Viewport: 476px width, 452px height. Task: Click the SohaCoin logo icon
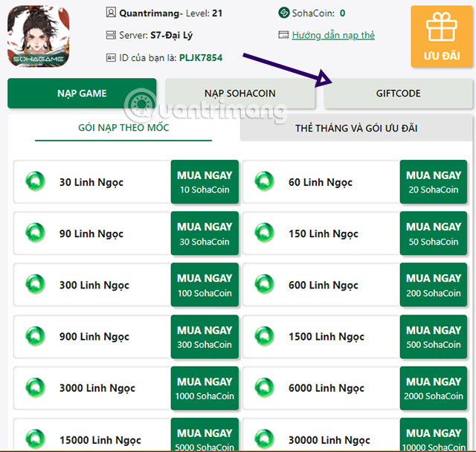284,13
